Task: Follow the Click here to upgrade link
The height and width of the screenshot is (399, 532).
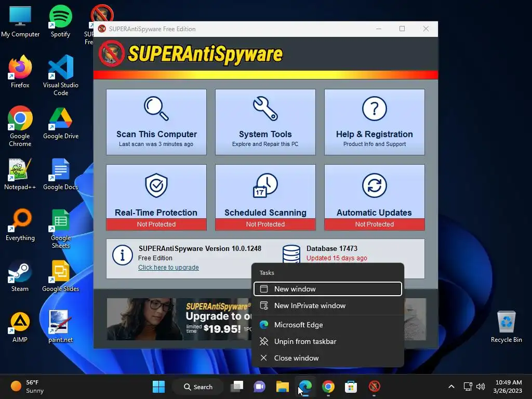Action: (168, 268)
